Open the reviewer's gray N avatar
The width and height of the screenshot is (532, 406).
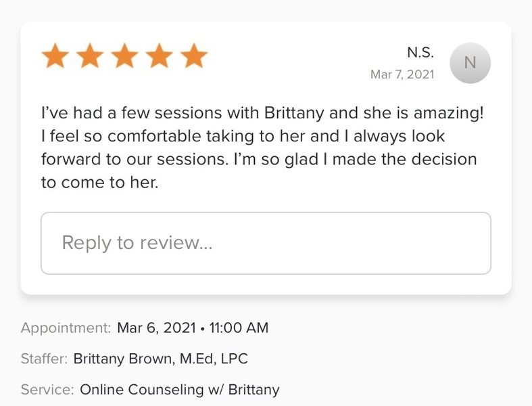470,63
